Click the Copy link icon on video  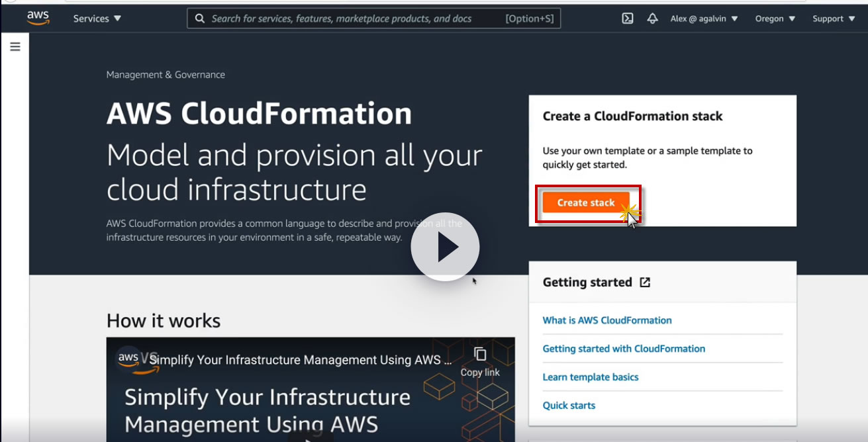pos(480,355)
